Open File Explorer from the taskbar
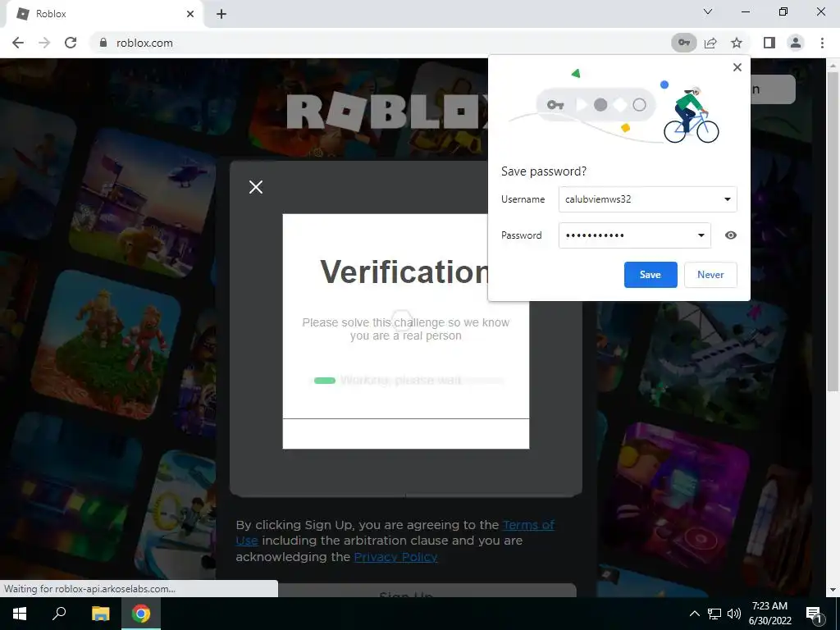This screenshot has width=840, height=630. pos(100,614)
